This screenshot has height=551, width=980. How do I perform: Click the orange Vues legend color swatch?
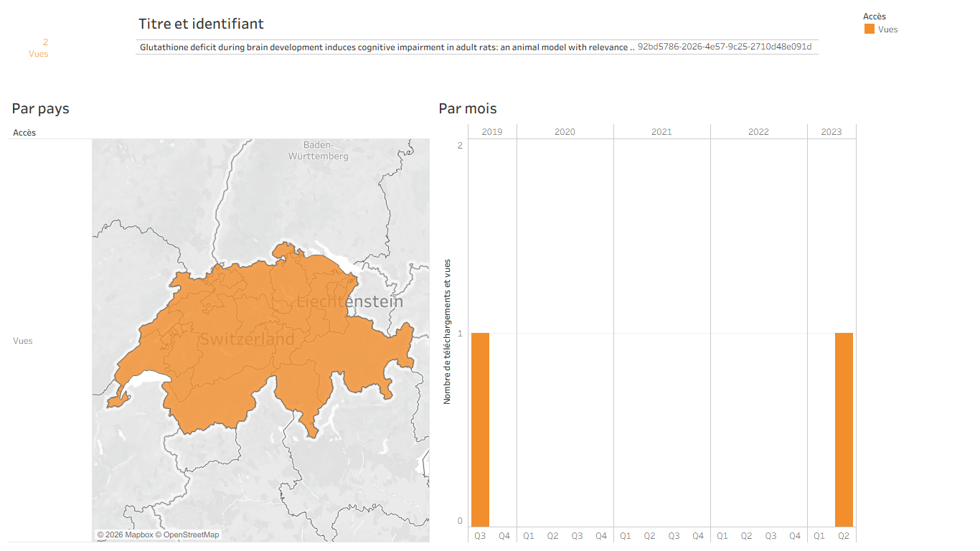(x=869, y=29)
